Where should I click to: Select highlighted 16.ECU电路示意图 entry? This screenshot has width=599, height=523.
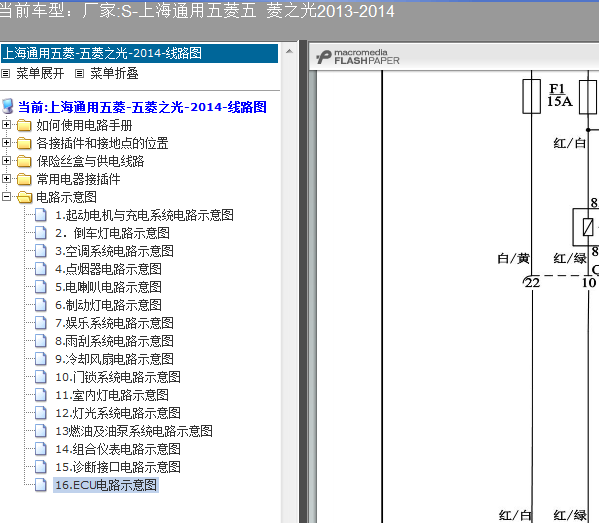click(106, 485)
